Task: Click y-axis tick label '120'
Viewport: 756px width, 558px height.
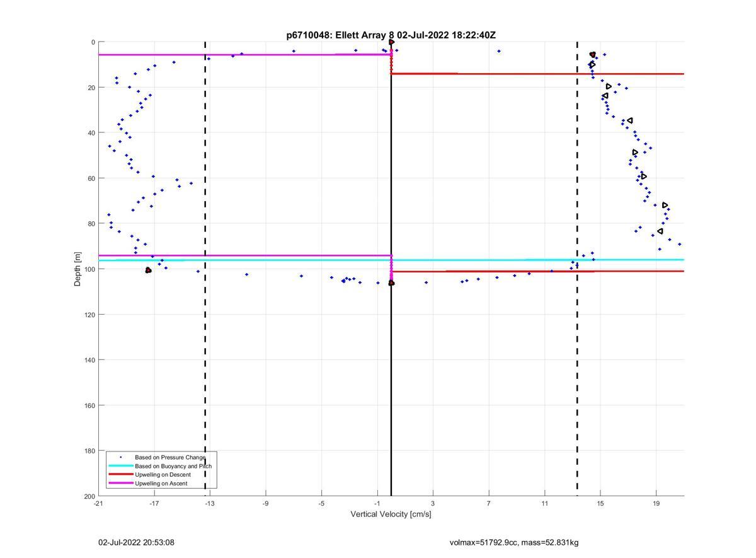Action: click(89, 315)
